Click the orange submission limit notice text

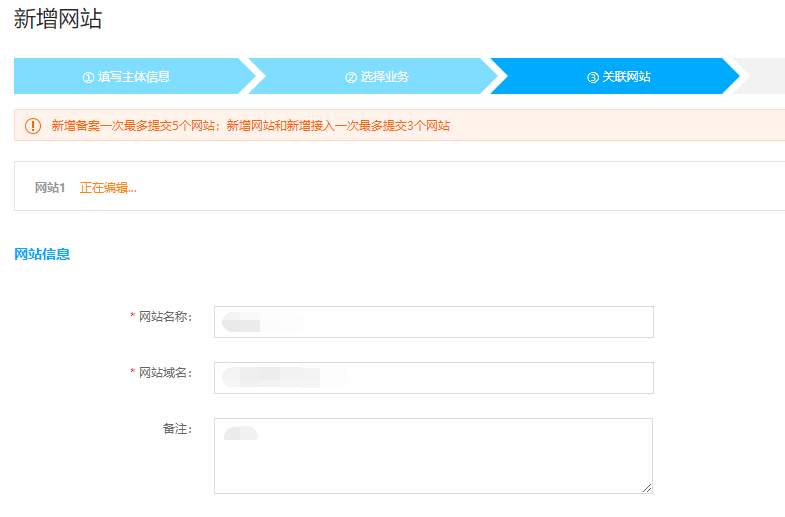250,126
